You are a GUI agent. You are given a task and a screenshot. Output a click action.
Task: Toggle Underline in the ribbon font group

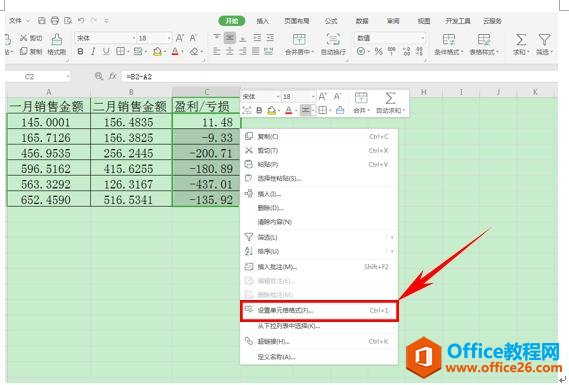coord(106,52)
